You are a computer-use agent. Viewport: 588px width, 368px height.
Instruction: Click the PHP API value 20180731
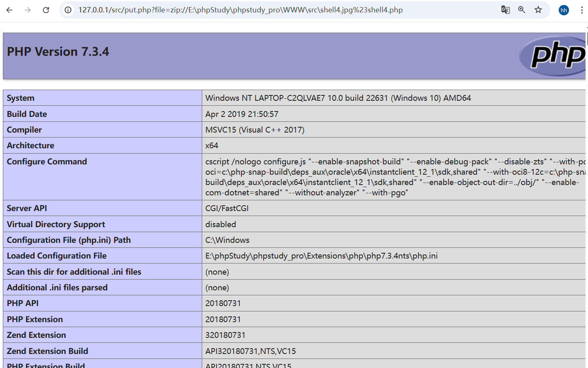click(x=223, y=303)
